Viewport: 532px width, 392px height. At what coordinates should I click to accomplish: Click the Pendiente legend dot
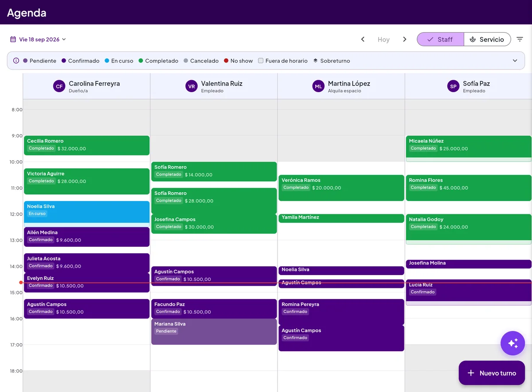click(25, 61)
